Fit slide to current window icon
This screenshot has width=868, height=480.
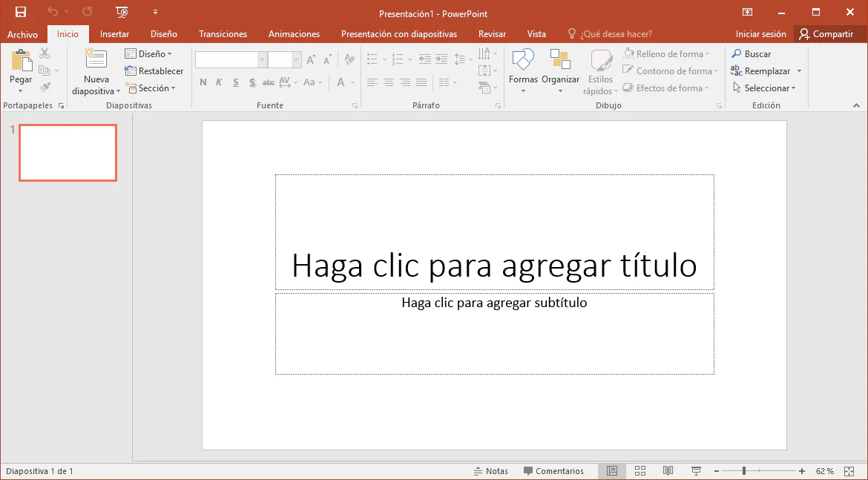[849, 471]
